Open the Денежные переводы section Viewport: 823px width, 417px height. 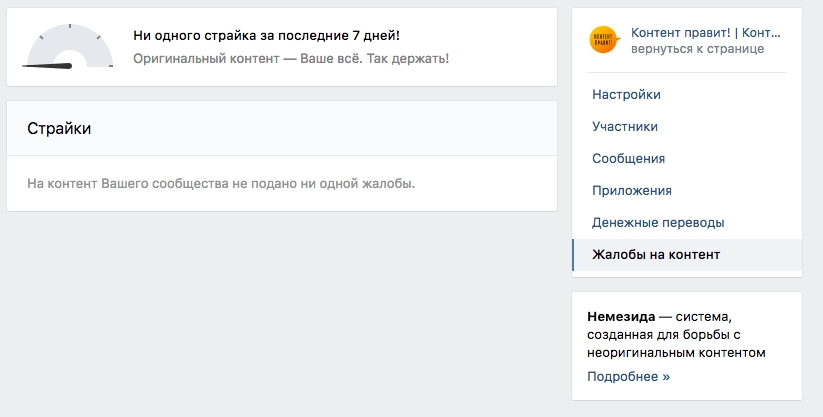(x=658, y=223)
